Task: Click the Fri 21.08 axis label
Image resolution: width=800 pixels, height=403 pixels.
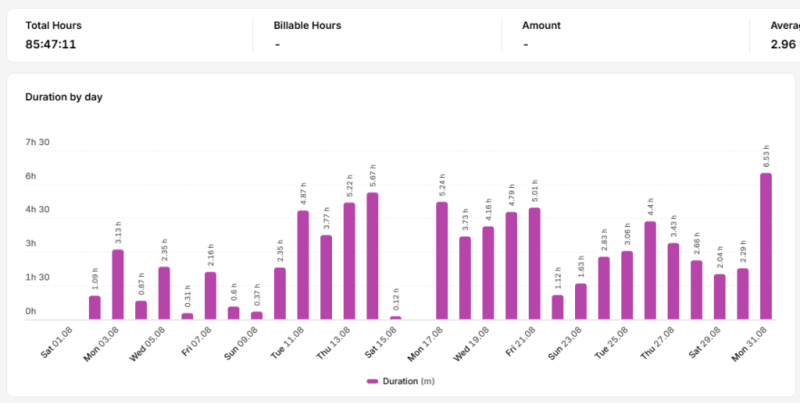Action: [x=520, y=342]
